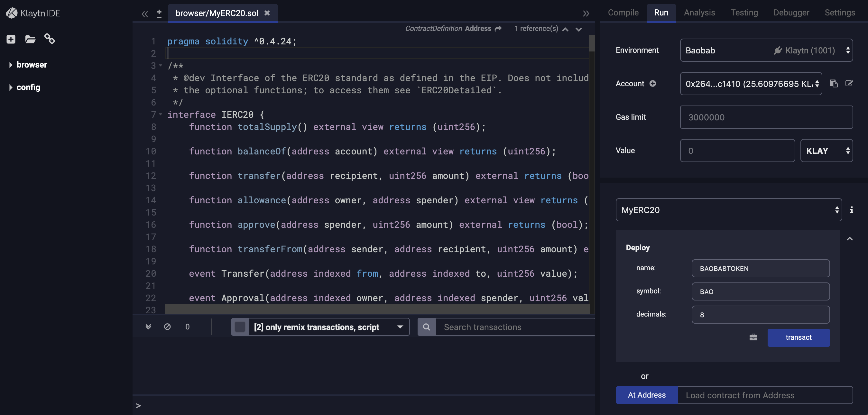Click the Gas limit input field

(766, 117)
